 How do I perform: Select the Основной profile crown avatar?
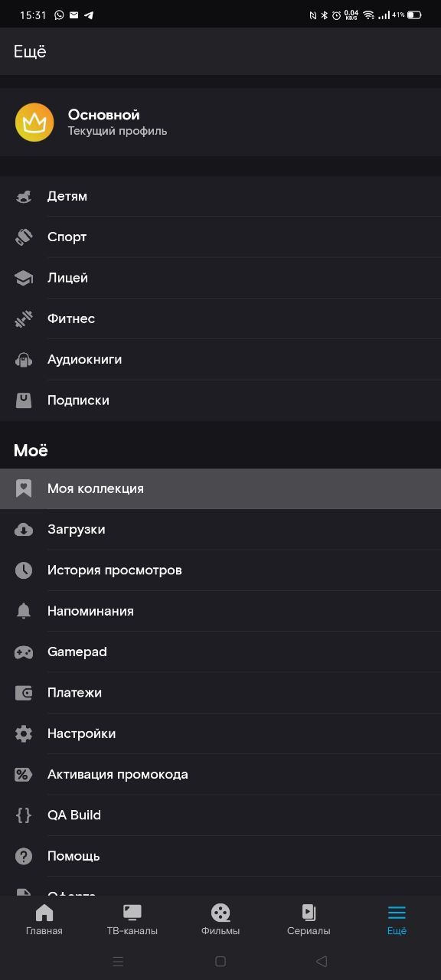click(34, 122)
